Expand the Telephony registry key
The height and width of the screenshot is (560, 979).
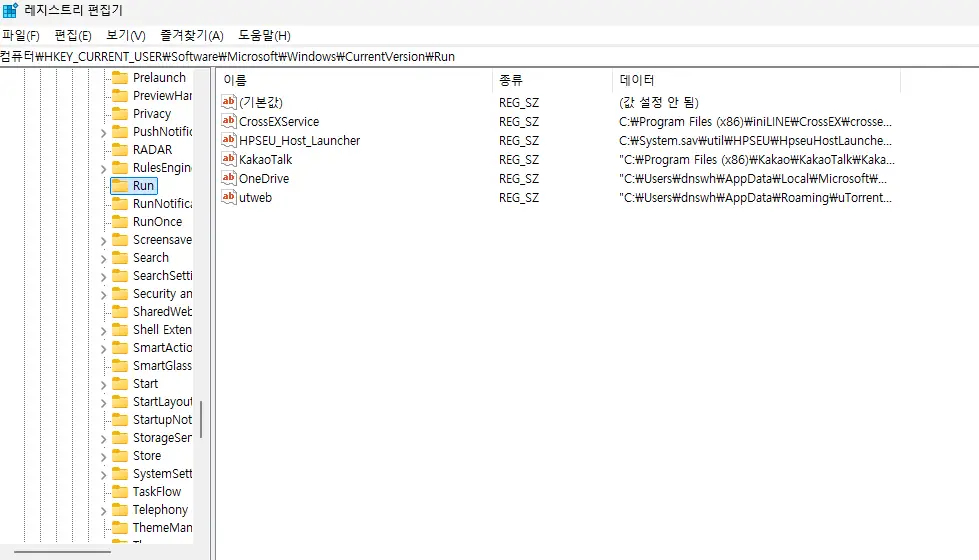pos(103,510)
